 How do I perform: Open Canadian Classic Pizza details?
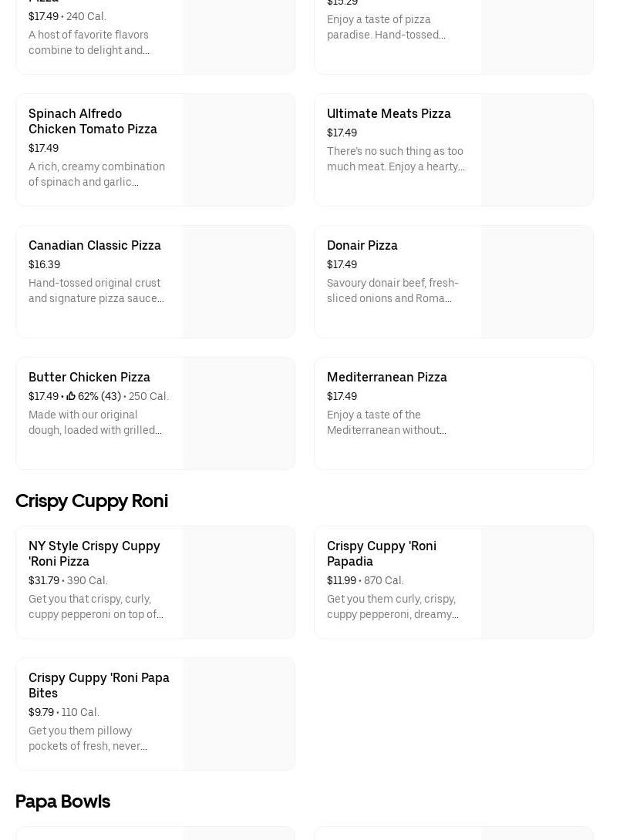click(95, 245)
